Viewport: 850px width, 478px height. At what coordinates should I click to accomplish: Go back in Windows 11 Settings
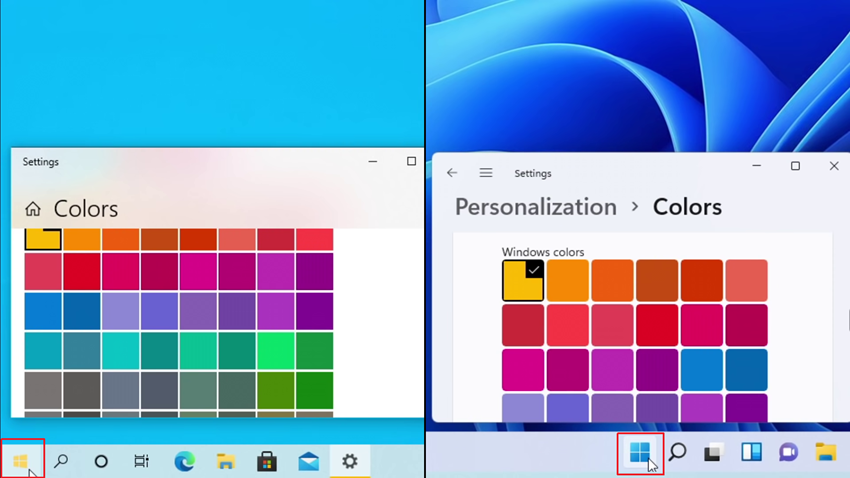point(452,173)
